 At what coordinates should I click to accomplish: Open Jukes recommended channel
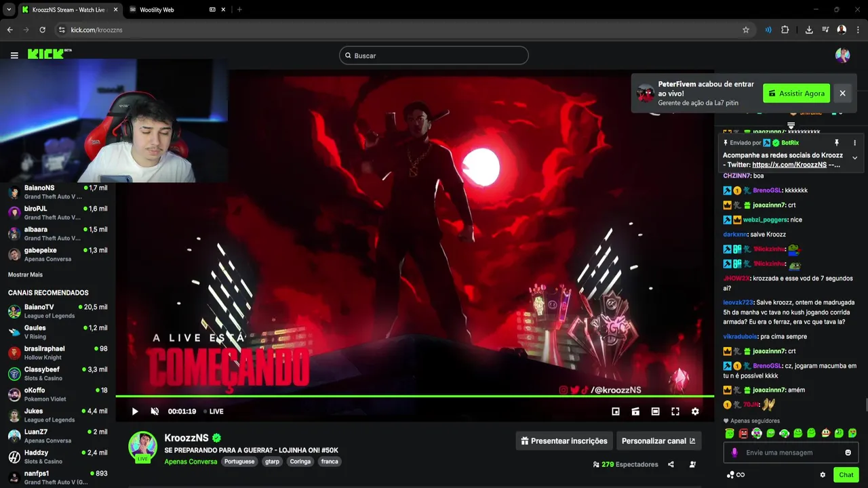click(58, 415)
